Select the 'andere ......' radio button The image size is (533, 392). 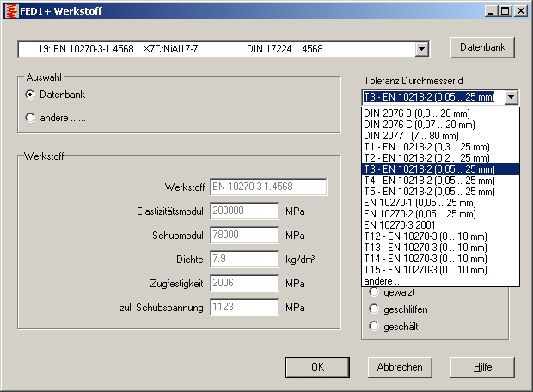point(30,118)
